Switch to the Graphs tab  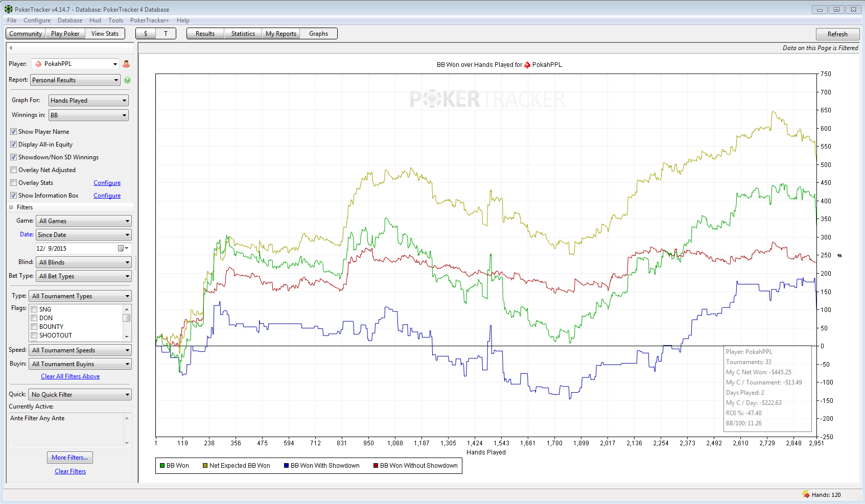point(318,34)
